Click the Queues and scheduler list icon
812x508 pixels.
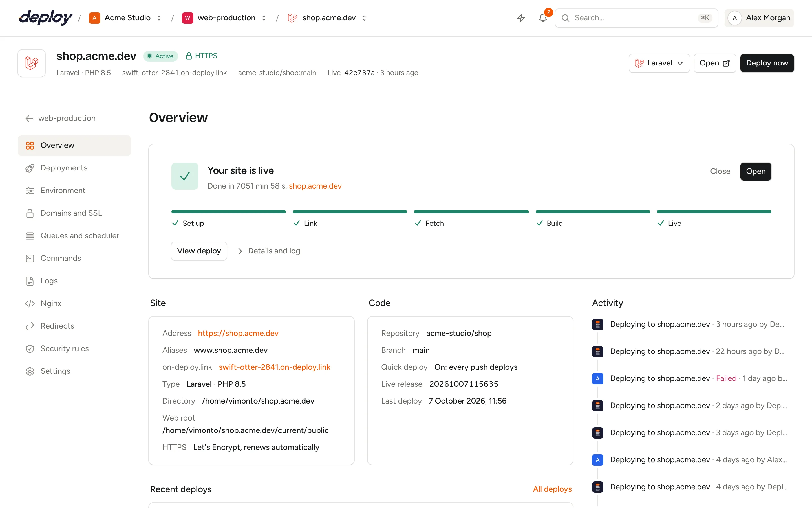point(30,236)
